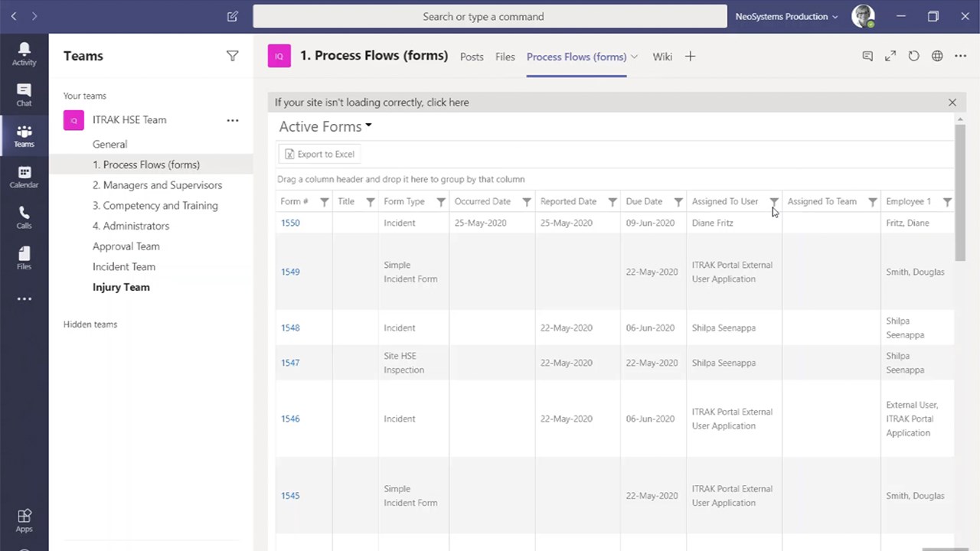Filter the Title column

pyautogui.click(x=370, y=202)
